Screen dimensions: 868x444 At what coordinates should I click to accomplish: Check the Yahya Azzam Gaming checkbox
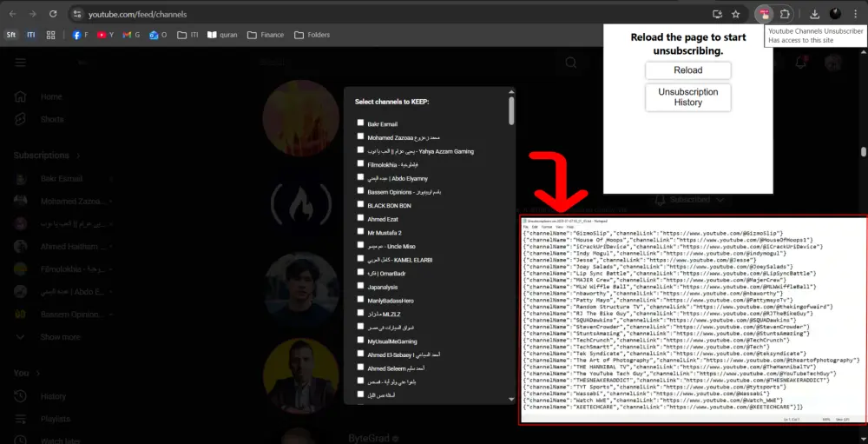(x=361, y=149)
